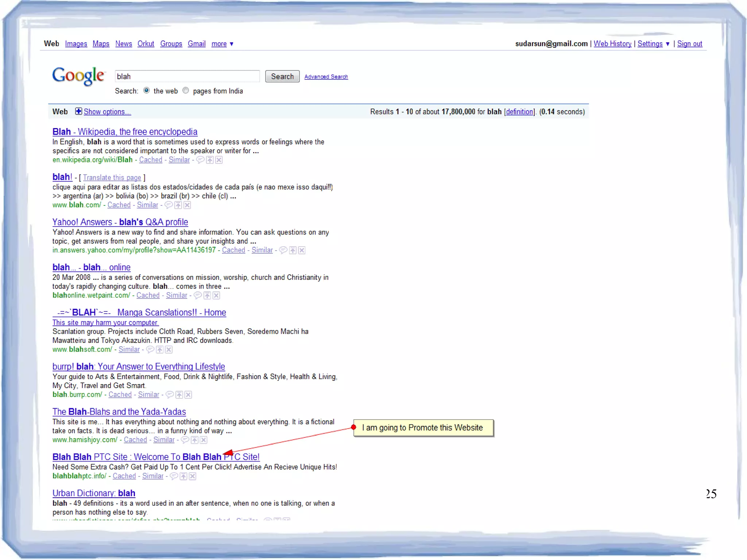This screenshot has width=747, height=560.
Task: Click the Sign out link
Action: click(690, 44)
